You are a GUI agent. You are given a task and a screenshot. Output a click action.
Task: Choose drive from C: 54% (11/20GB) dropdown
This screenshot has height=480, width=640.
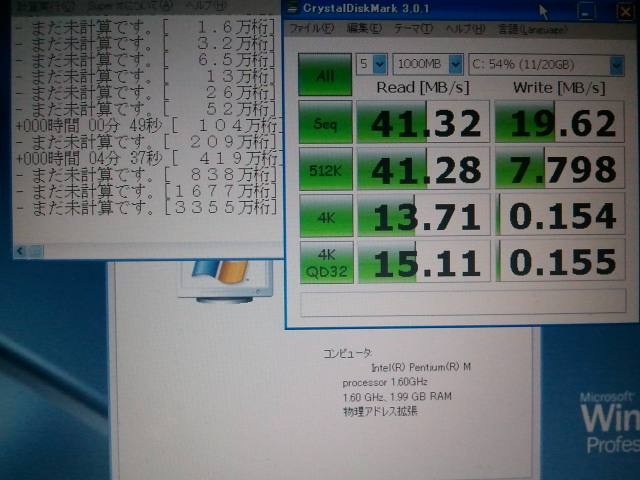(x=547, y=64)
